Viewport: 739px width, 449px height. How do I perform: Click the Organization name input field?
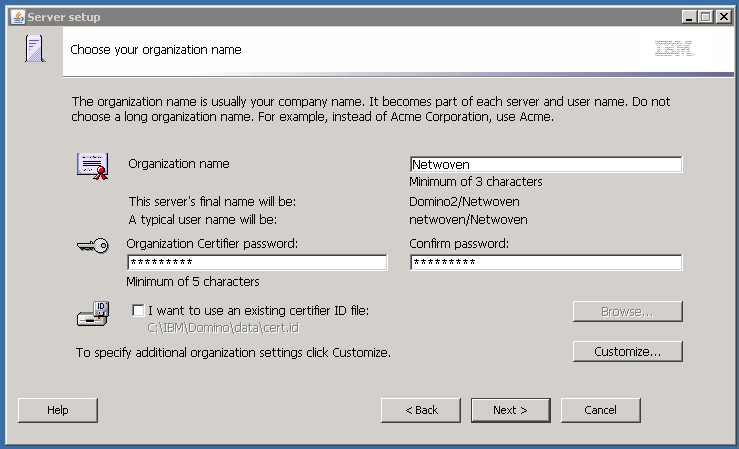pyautogui.click(x=546, y=164)
